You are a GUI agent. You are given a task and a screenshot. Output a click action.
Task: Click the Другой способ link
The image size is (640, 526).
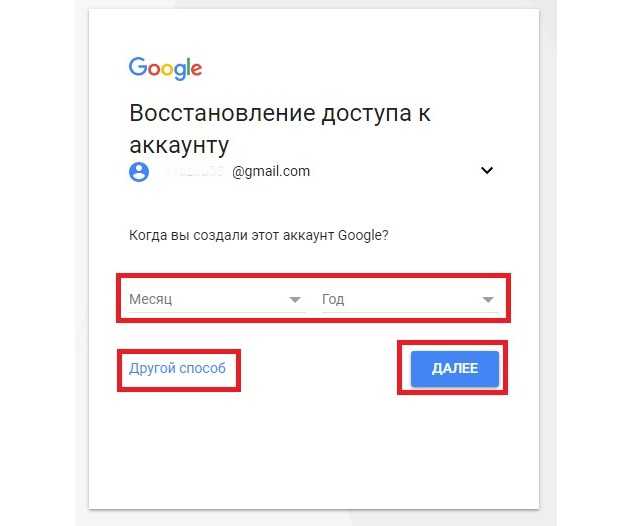pos(177,368)
